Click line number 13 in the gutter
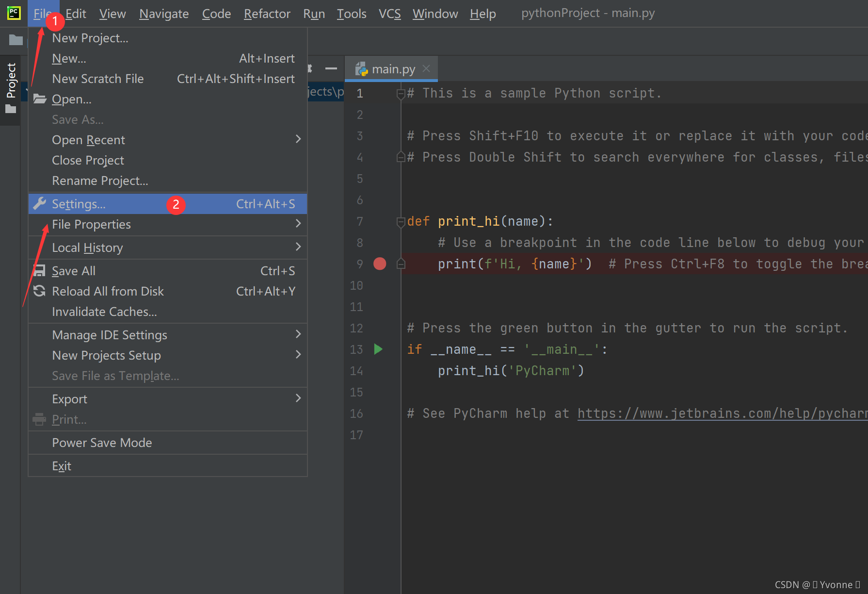This screenshot has width=868, height=594. click(x=356, y=349)
